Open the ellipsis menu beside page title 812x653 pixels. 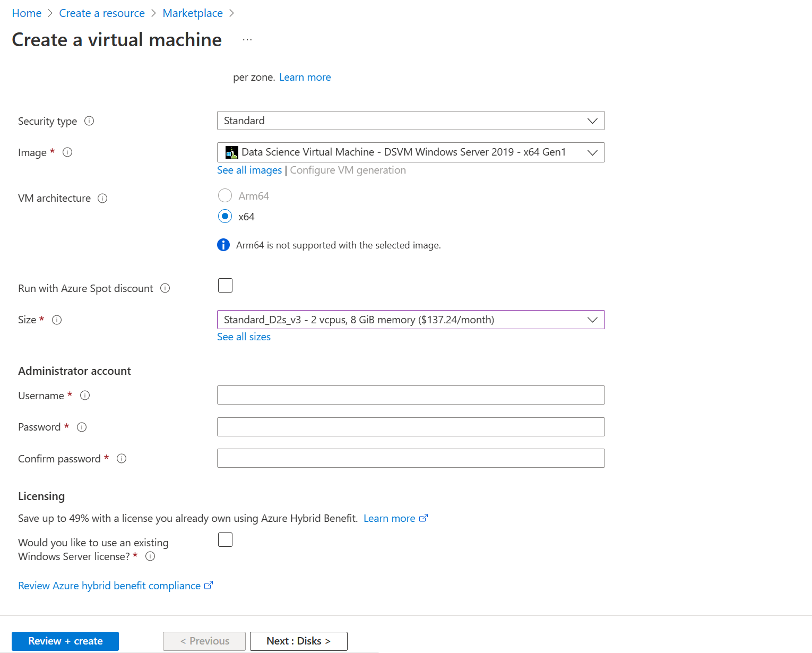tap(247, 40)
